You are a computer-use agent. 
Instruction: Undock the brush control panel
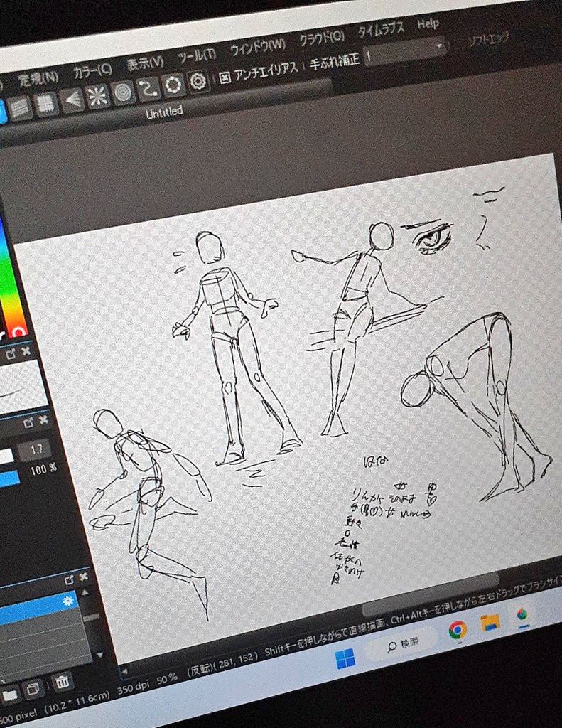[28, 422]
